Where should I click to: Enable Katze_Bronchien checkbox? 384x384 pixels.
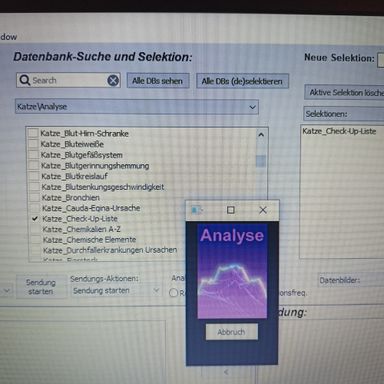click(34, 197)
